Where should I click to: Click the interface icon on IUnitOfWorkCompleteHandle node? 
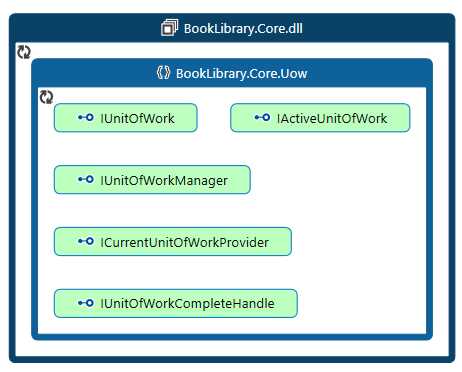[x=86, y=303]
